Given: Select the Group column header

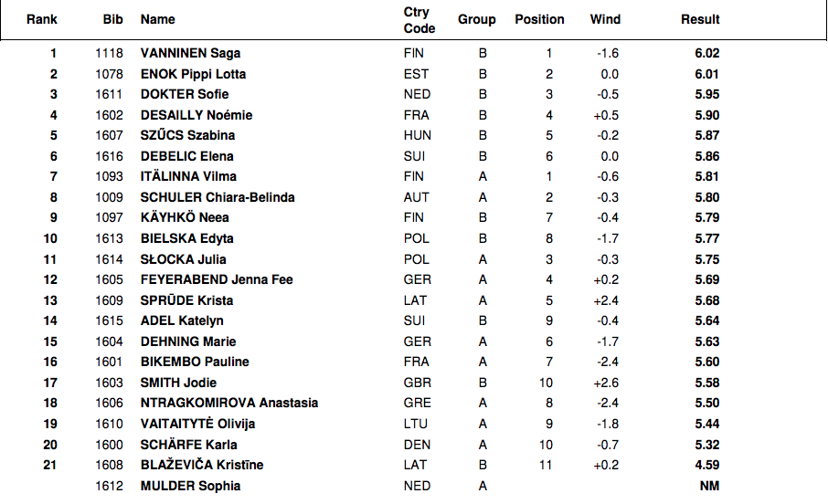Looking at the screenshot, I should coord(476,19).
